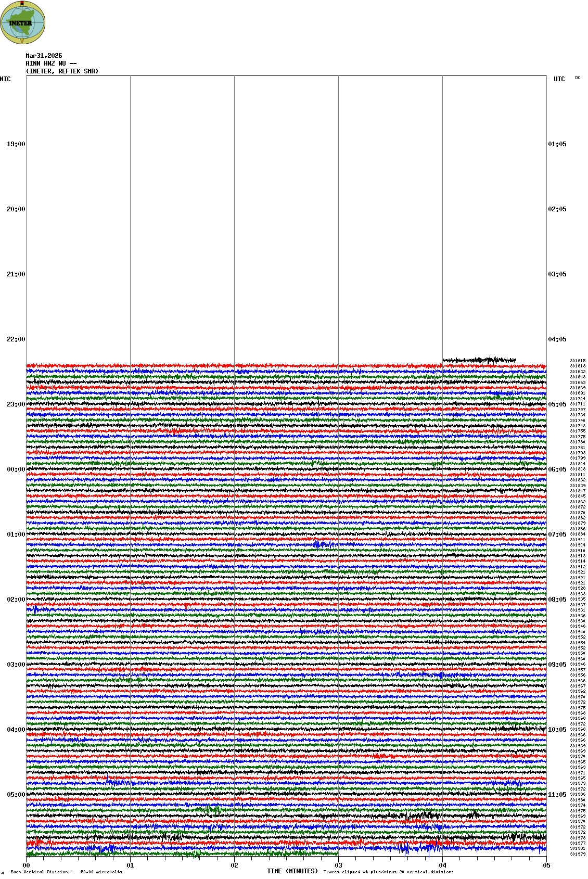Click minute 05 on the bottom axis
Image resolution: width=588 pixels, height=879 pixels.
coord(546,865)
